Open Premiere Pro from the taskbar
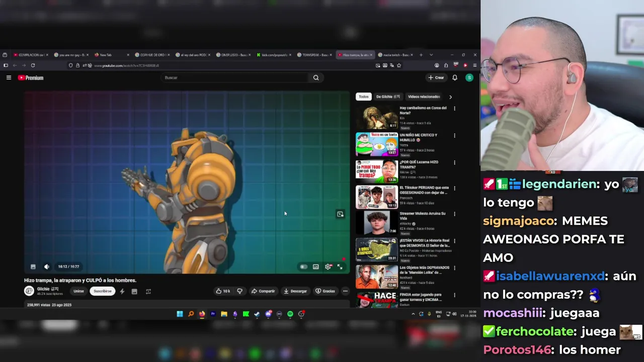Image resolution: width=644 pixels, height=362 pixels. coord(213,314)
